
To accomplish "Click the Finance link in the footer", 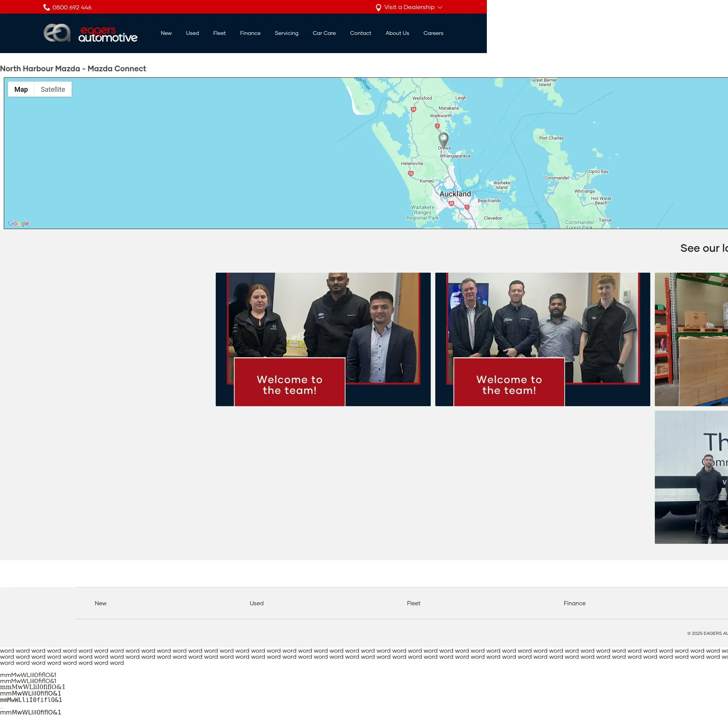I will tap(574, 603).
